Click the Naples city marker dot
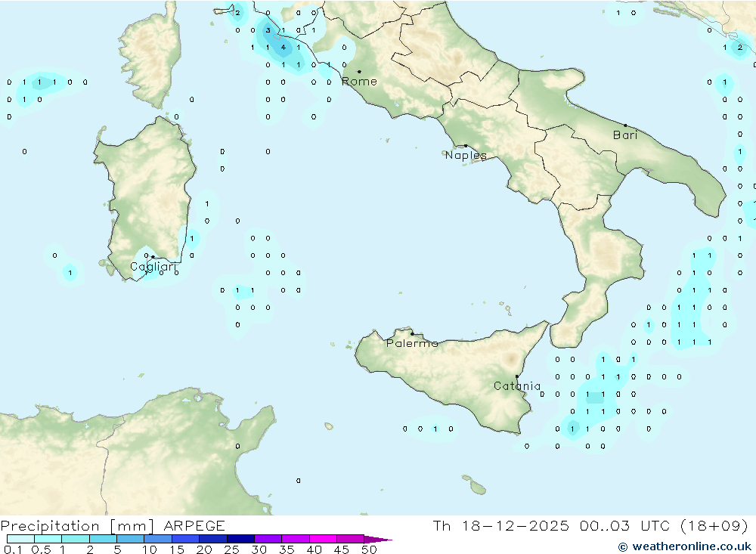This screenshot has height=554, width=756. 466,146
